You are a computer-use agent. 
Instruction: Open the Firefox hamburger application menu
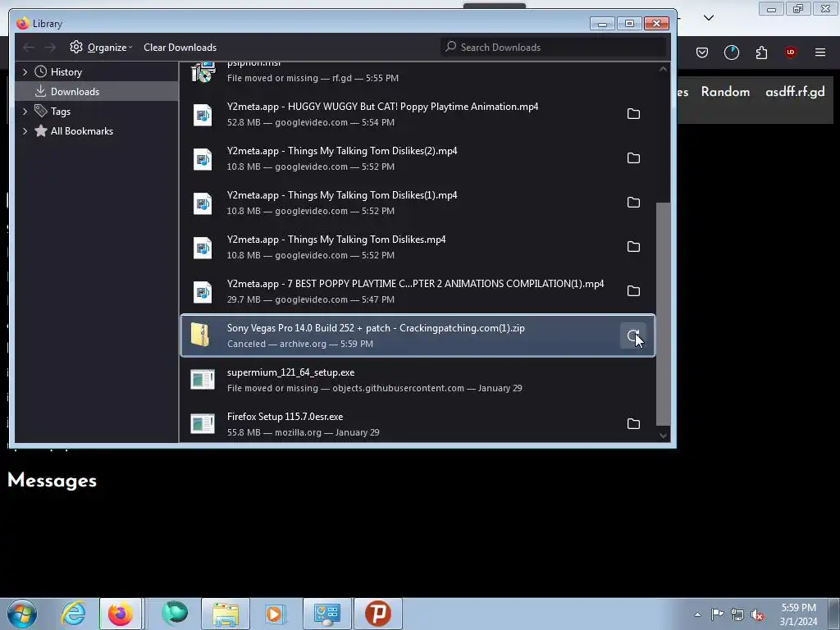pyautogui.click(x=820, y=52)
